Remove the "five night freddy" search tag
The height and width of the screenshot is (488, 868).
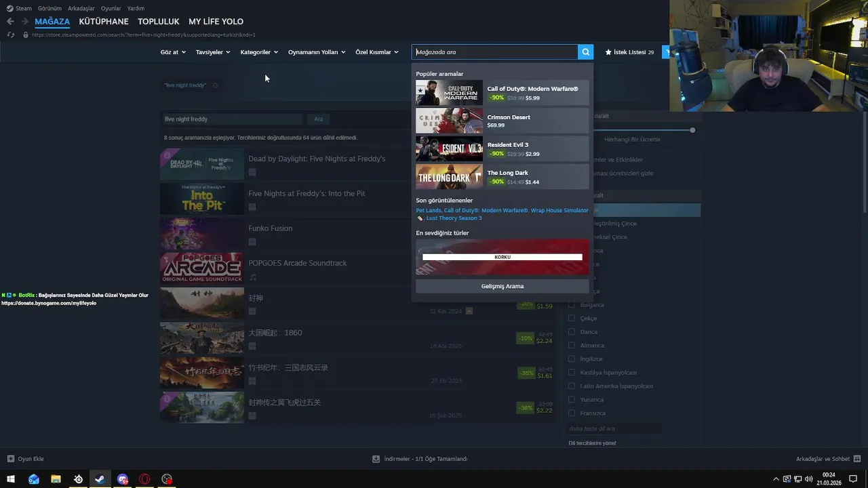point(215,85)
